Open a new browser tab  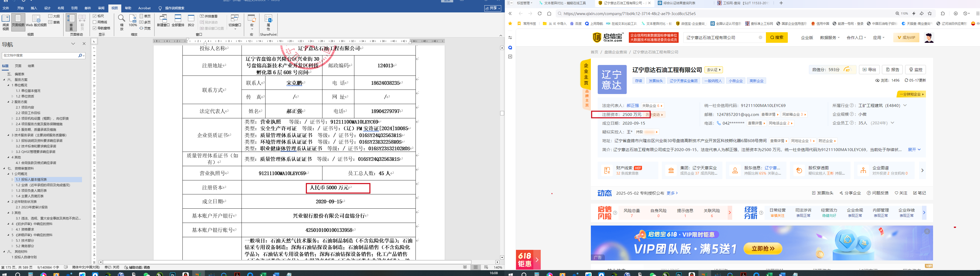tap(781, 3)
